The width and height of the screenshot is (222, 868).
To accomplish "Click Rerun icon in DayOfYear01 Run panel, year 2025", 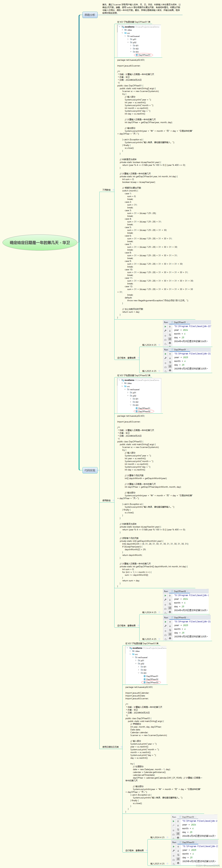I will pos(165,354).
